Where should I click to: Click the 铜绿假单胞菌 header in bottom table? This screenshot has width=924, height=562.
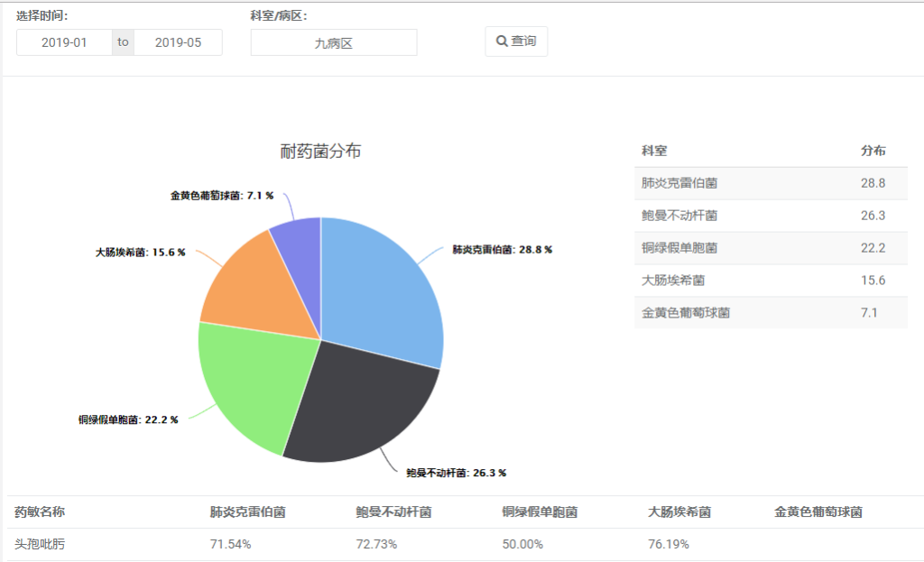click(x=540, y=511)
